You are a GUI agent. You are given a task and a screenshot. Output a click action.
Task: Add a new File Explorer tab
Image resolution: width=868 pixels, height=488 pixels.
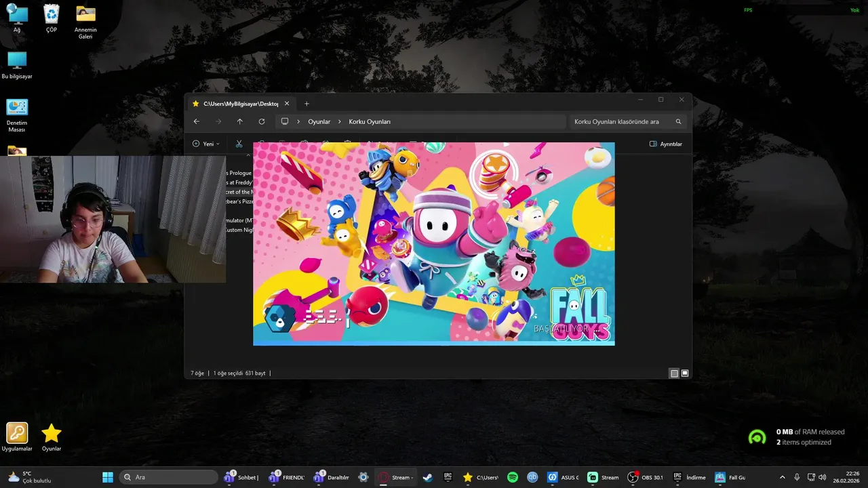(x=307, y=104)
